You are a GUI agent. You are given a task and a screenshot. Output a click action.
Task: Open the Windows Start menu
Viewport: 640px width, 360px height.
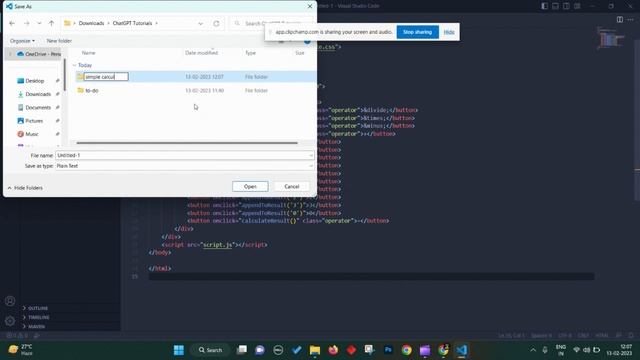pos(179,350)
